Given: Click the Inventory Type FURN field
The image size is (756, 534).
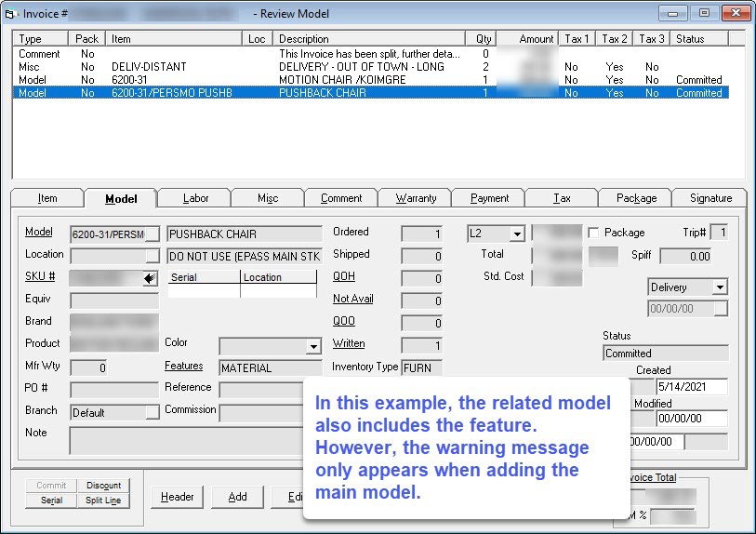Looking at the screenshot, I should 422,367.
